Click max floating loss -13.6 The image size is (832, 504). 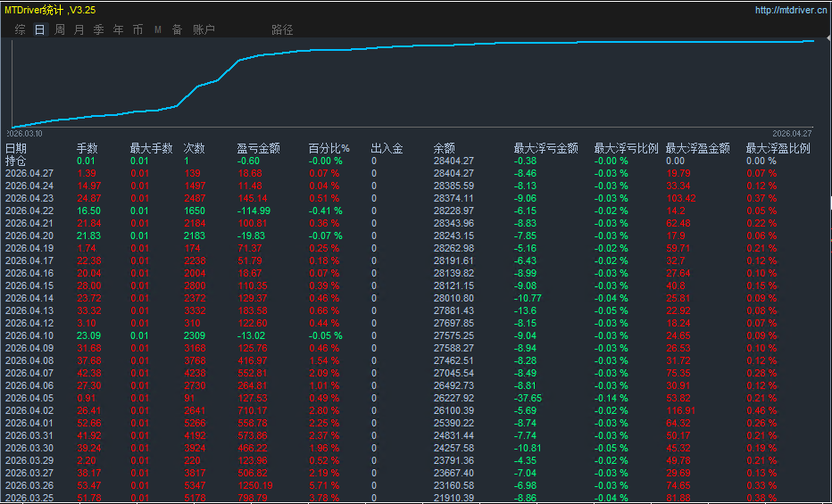tap(525, 310)
